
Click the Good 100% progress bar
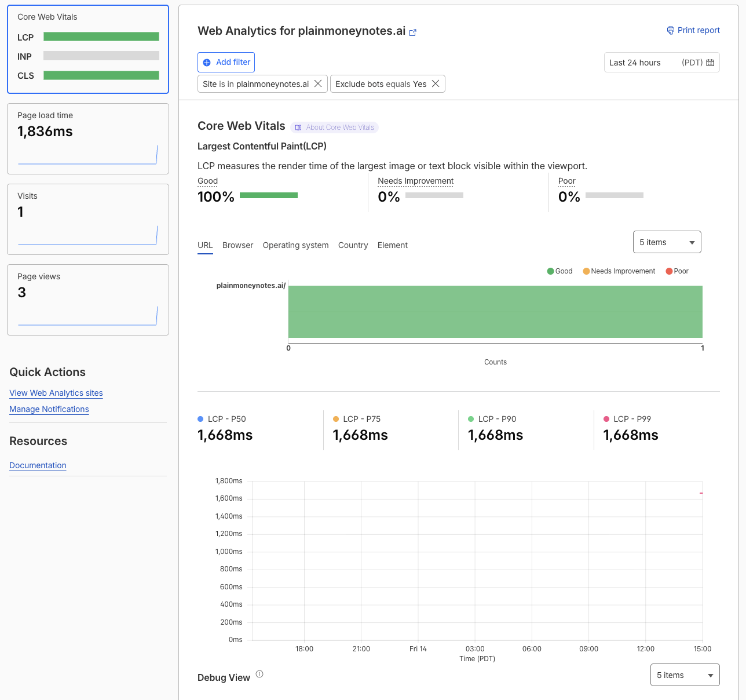point(269,195)
